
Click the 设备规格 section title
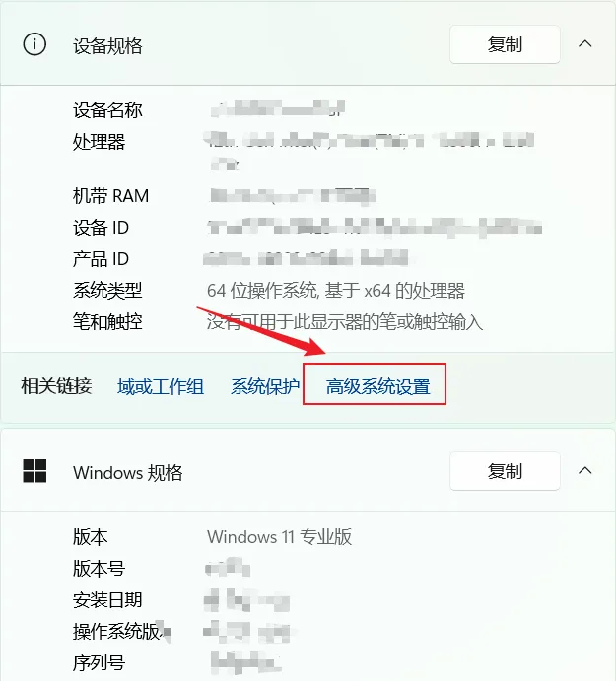click(107, 45)
